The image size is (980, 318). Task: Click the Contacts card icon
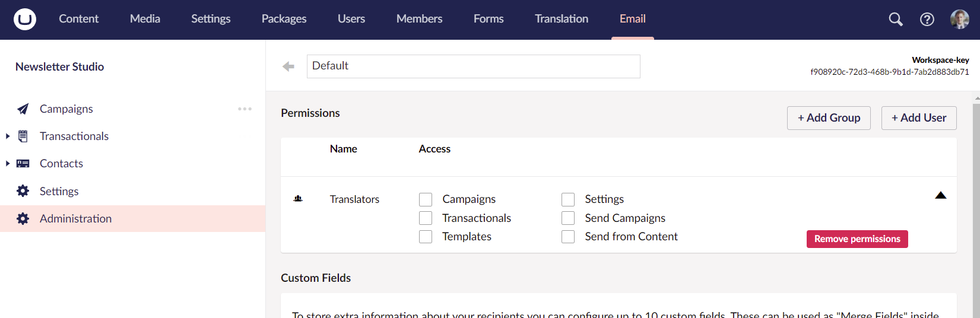(23, 164)
